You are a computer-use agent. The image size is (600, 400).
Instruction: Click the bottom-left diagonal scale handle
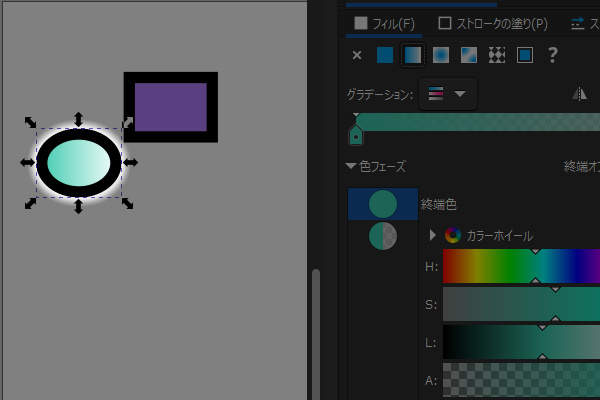coord(30,204)
